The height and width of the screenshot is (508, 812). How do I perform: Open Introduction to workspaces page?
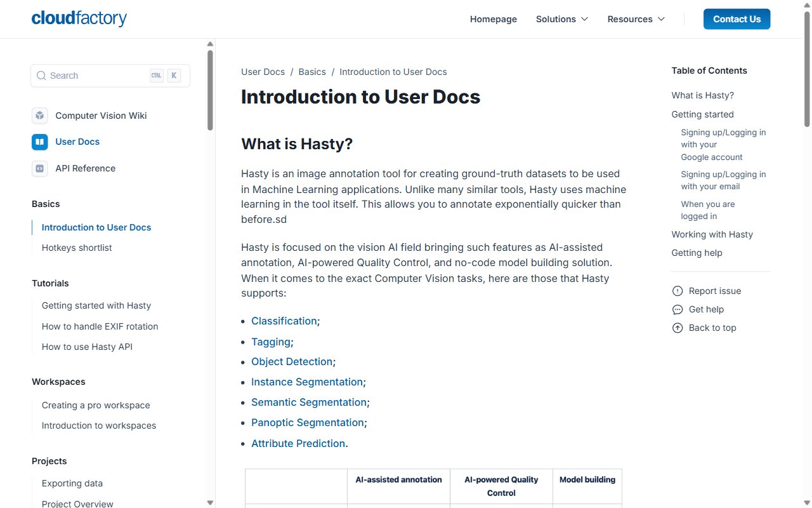(99, 425)
